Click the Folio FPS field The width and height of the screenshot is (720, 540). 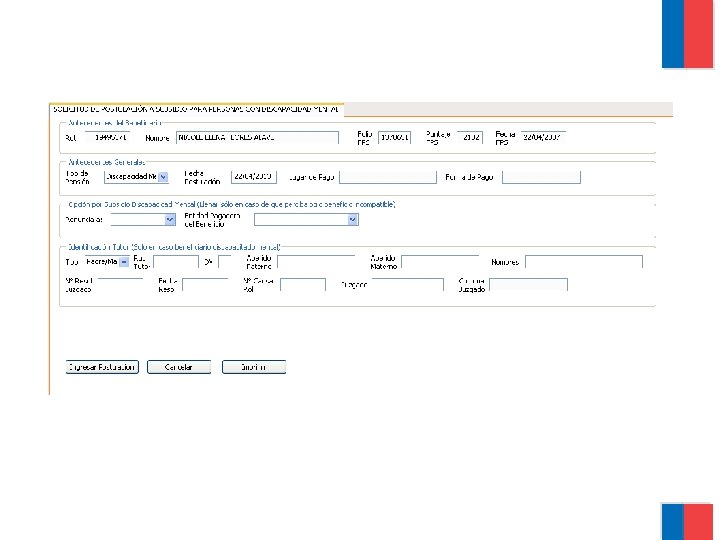[394, 137]
